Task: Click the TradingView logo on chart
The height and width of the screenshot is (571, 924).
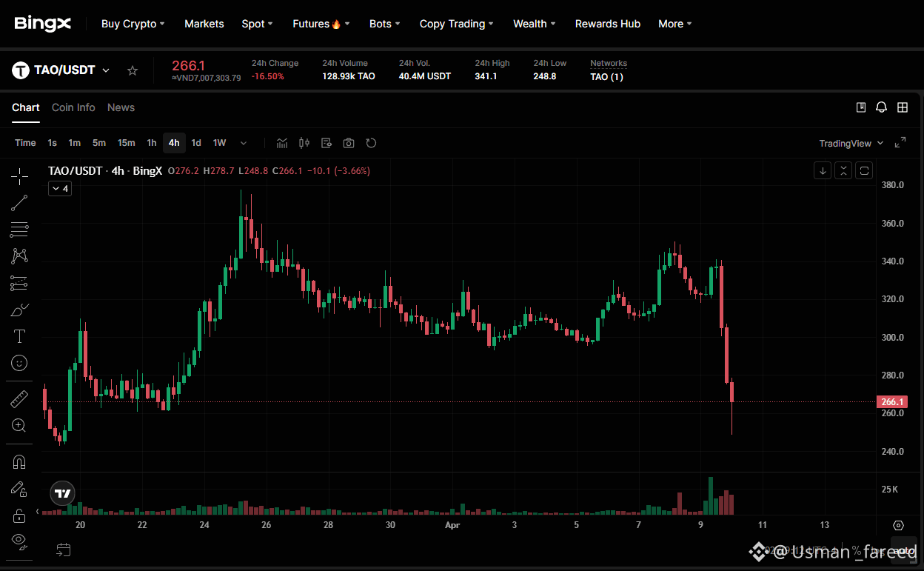Action: point(63,493)
